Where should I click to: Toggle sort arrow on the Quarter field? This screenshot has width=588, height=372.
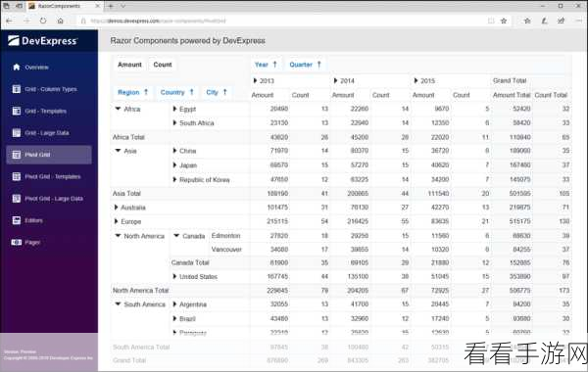tap(319, 64)
